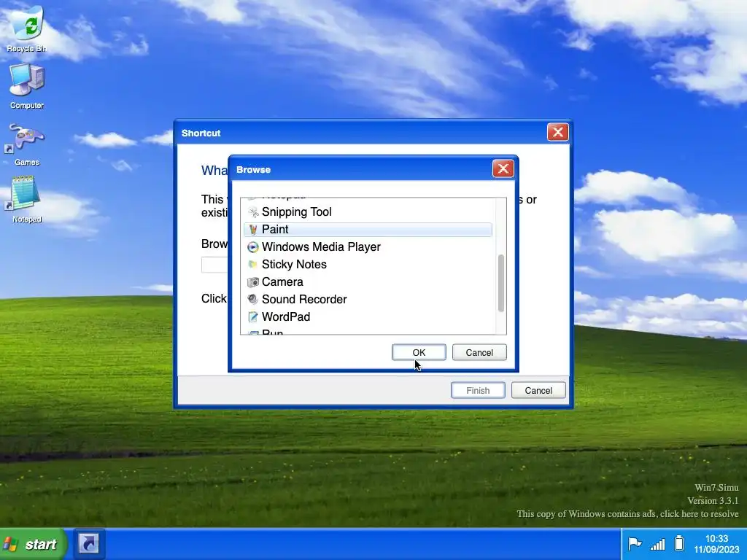
Task: Click the Windows Media Player icon
Action: coord(253,247)
